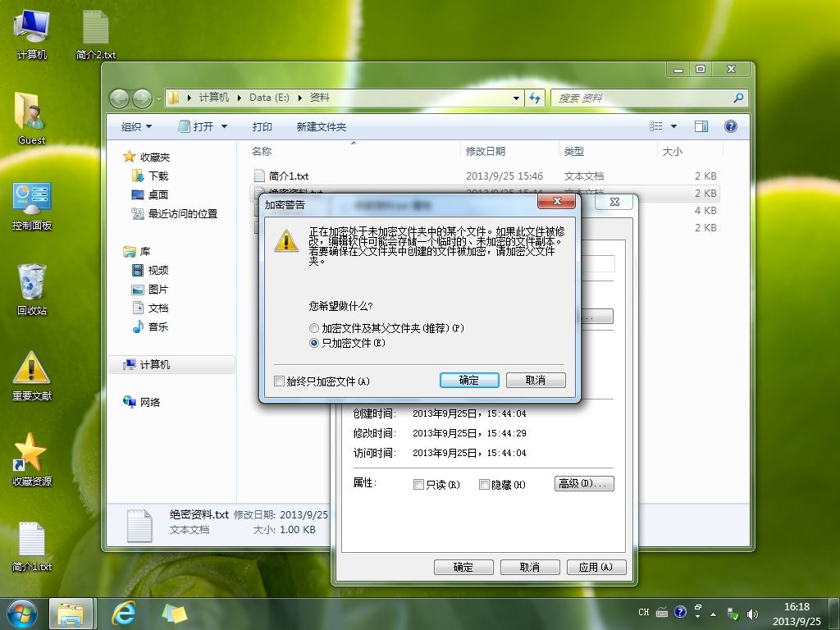
Task: Expand the address bar history dropdown
Action: click(x=516, y=98)
